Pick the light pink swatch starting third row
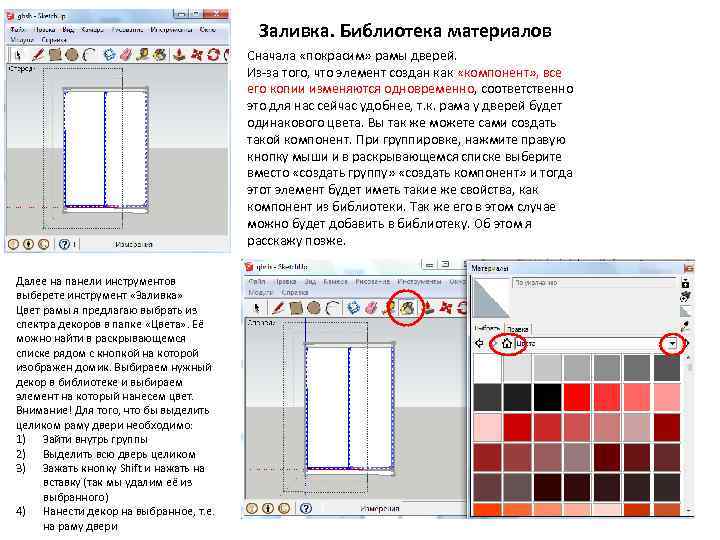720x540 pixels. [x=487, y=427]
